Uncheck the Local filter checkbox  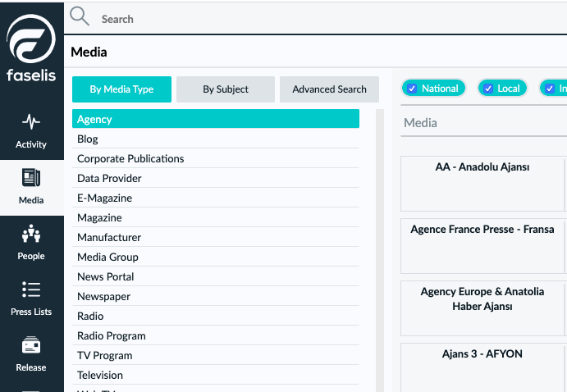488,89
